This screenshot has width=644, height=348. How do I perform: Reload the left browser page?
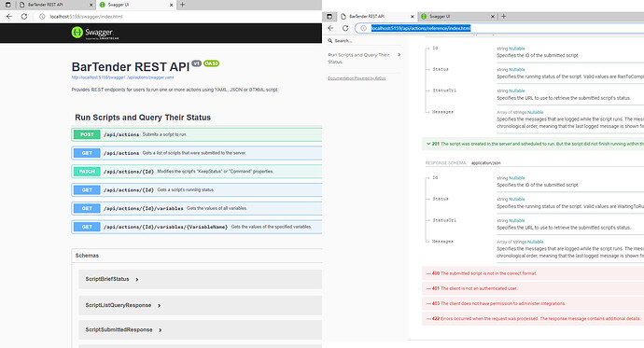[24, 17]
